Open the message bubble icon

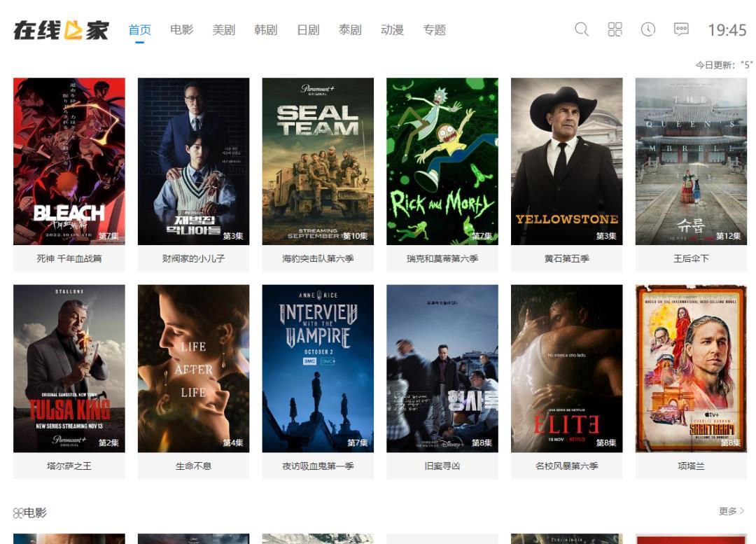681,29
